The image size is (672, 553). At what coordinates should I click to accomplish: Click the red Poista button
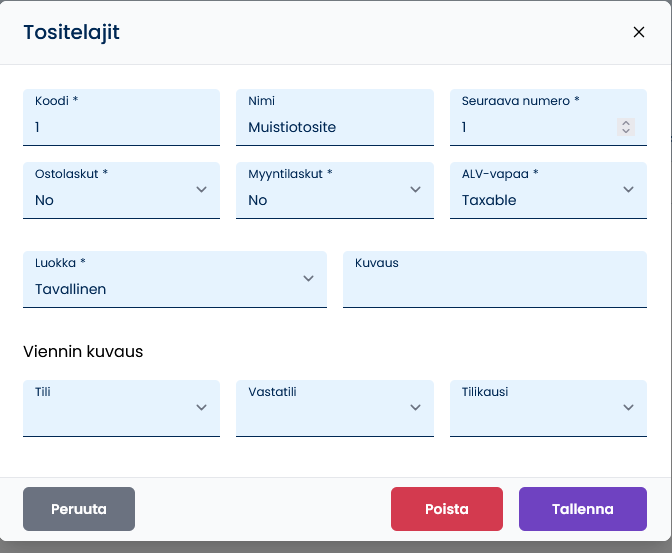447,509
